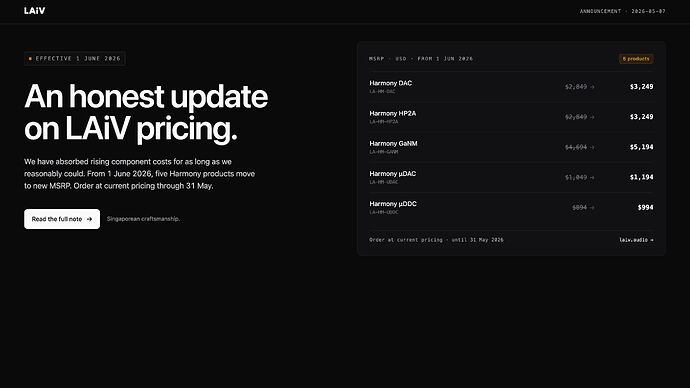Click the $5,194 new price
This screenshot has height=388, width=690.
[x=642, y=147]
